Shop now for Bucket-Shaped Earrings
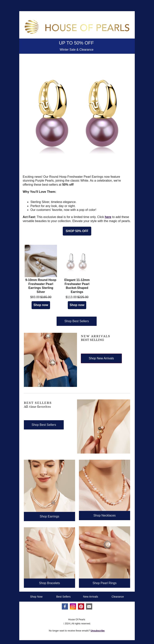Viewport: 154px width, 644px height. pyautogui.click(x=77, y=305)
